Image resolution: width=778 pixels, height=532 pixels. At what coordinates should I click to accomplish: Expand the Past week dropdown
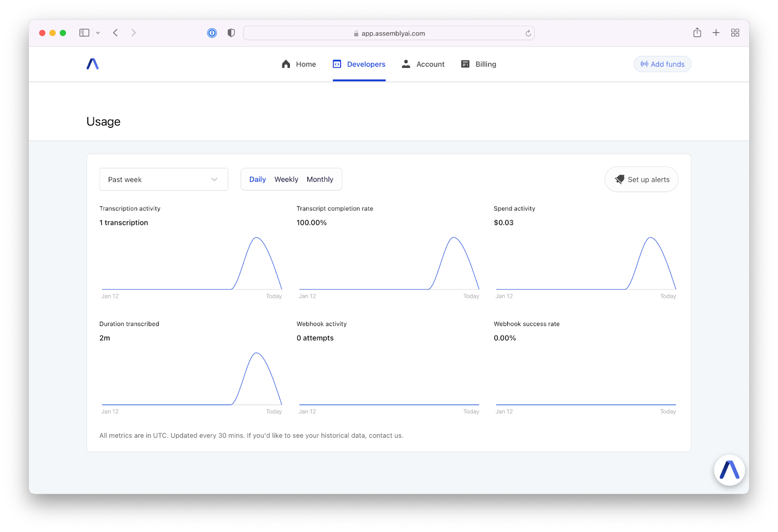pyautogui.click(x=163, y=179)
